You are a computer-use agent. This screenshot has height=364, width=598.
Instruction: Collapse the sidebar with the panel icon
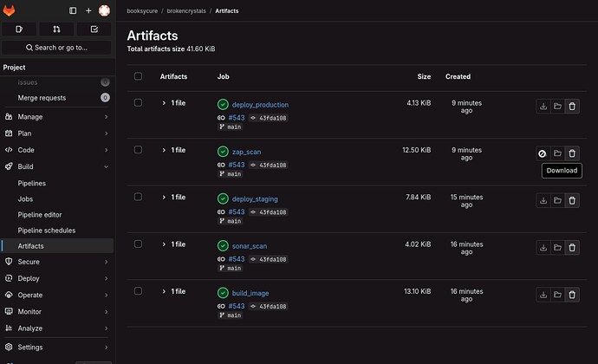click(x=73, y=10)
